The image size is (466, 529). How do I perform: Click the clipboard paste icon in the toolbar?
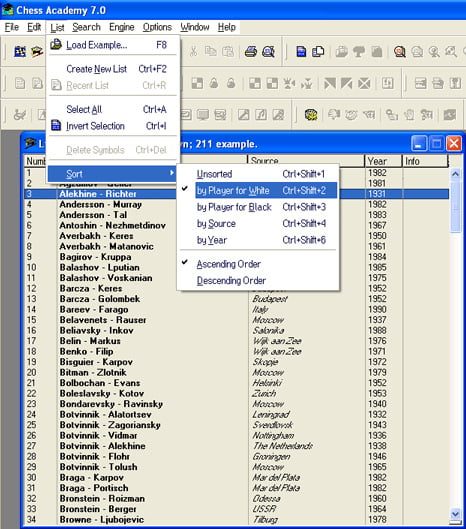pyautogui.click(x=228, y=52)
